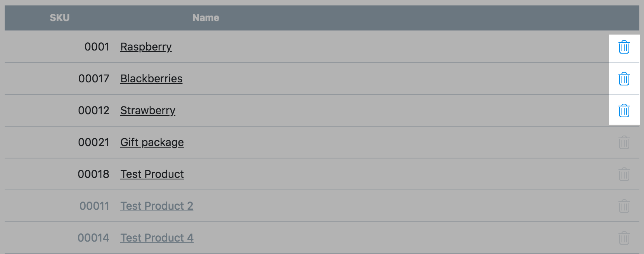Open the Gift package link

pos(152,143)
